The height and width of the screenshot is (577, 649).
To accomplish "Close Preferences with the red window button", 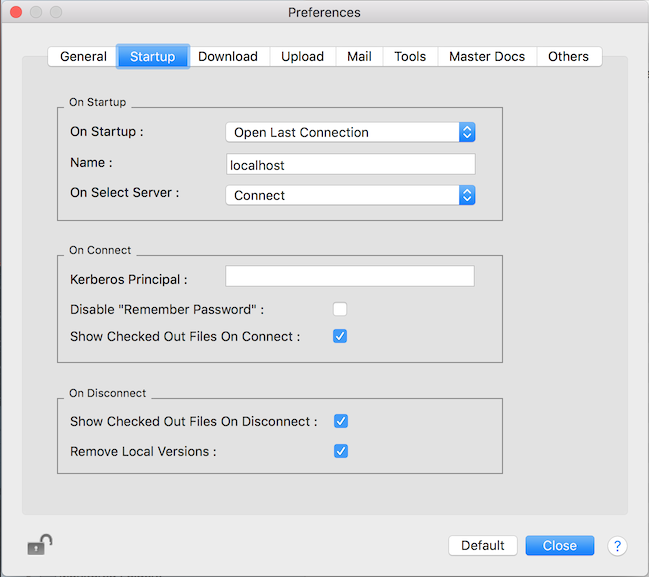I will coord(16,12).
